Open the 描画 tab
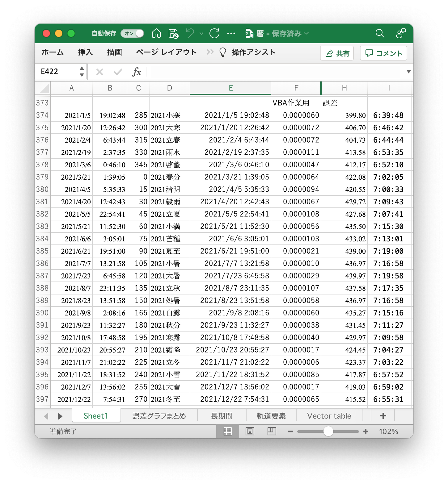 114,52
